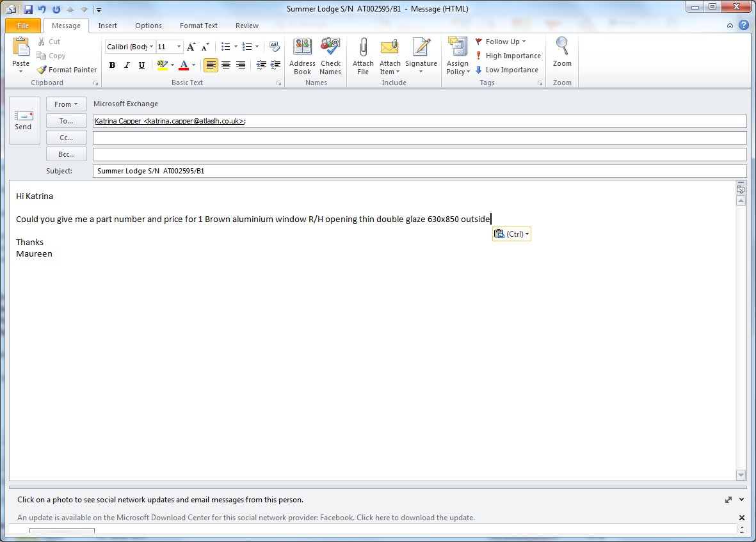Screen dimensions: 756x542
Task: Apply the yellow text highlight color
Action: [x=162, y=65]
